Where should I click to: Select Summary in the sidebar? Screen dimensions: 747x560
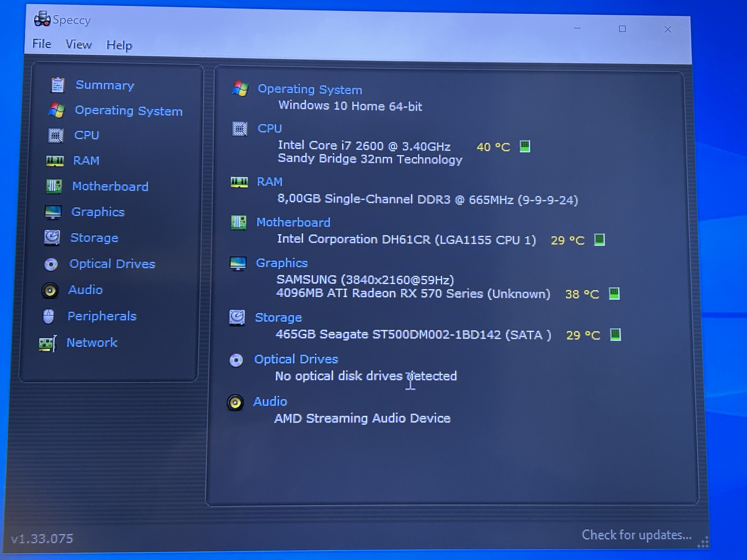(105, 85)
